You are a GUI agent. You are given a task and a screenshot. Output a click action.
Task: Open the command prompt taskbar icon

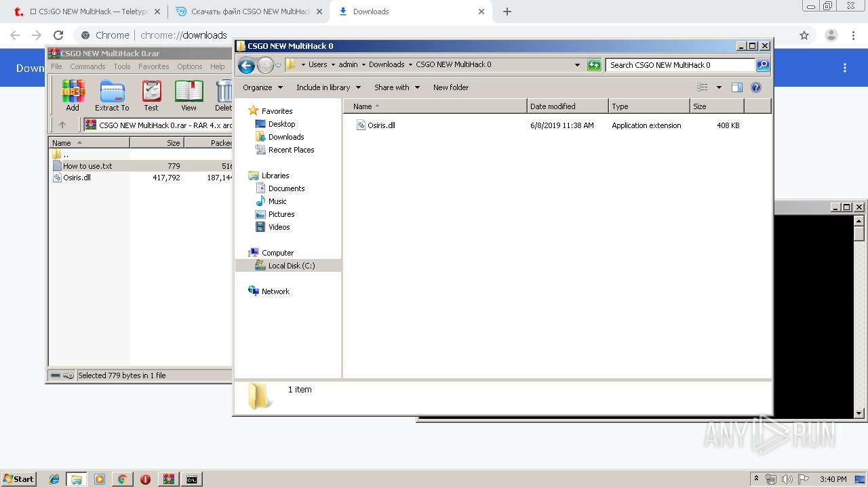click(192, 479)
